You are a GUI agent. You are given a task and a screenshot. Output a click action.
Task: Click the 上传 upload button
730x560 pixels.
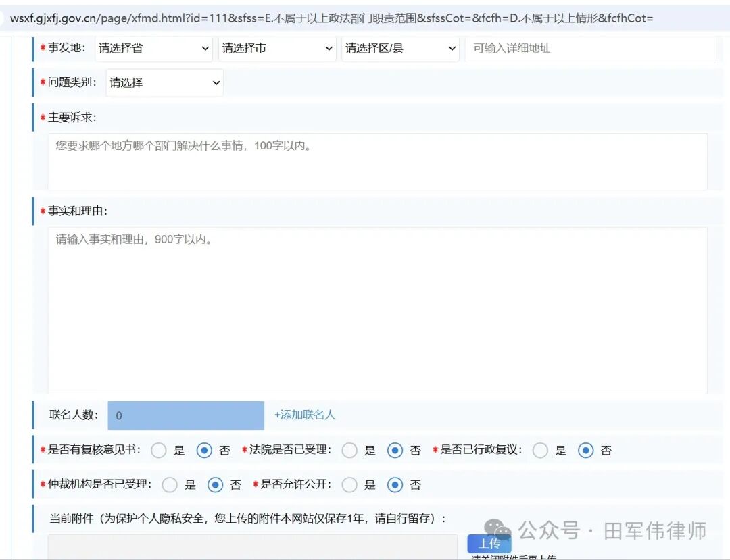pos(489,543)
